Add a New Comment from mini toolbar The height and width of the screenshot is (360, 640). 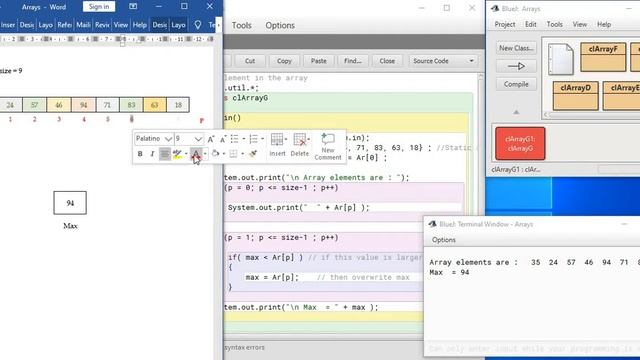pos(328,146)
